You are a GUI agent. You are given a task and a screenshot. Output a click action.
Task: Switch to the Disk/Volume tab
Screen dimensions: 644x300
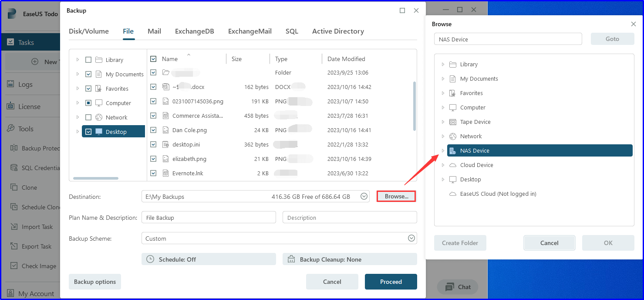pos(89,31)
